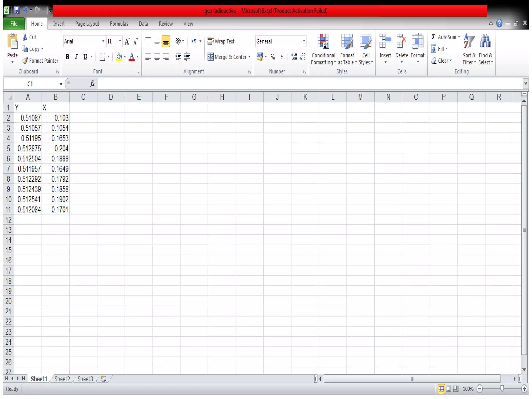Click the Conditional Formatting icon

(x=323, y=42)
